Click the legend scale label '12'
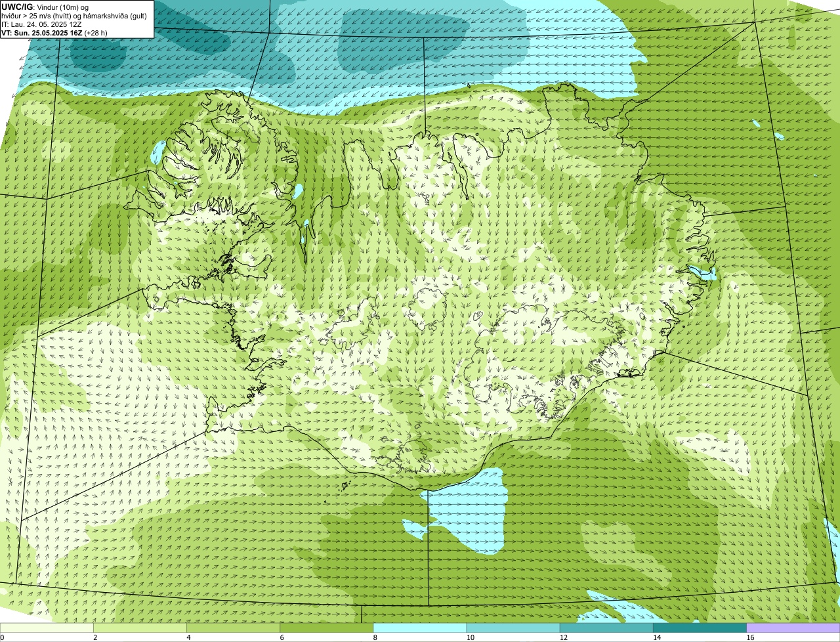This screenshot has height=642, width=840. [x=563, y=637]
